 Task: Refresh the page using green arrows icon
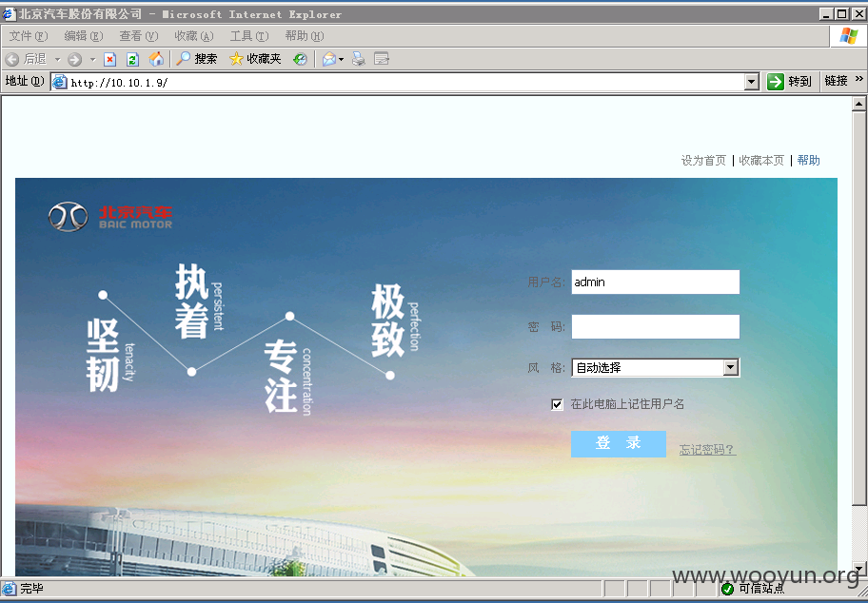(132, 59)
